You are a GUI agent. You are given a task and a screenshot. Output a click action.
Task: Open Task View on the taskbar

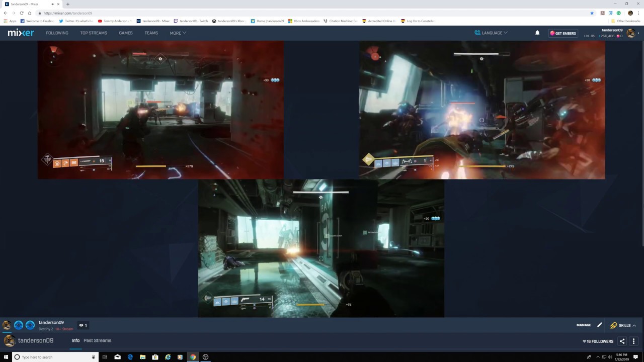pyautogui.click(x=105, y=357)
